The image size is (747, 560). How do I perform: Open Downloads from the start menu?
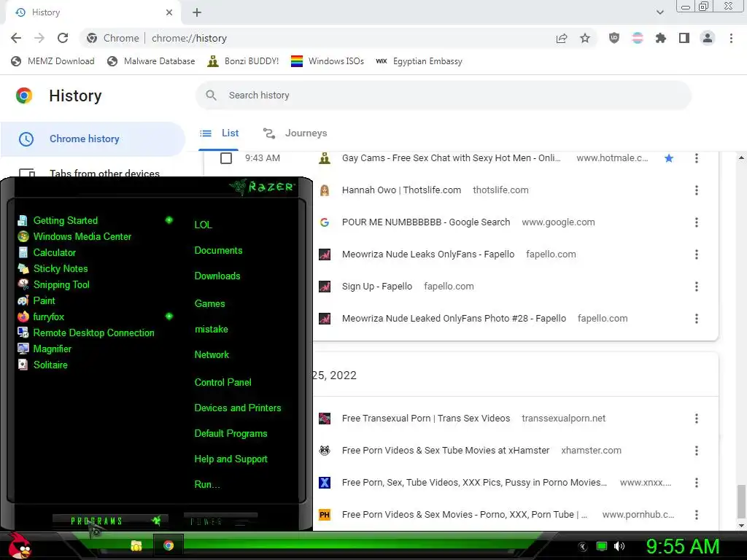217,276
